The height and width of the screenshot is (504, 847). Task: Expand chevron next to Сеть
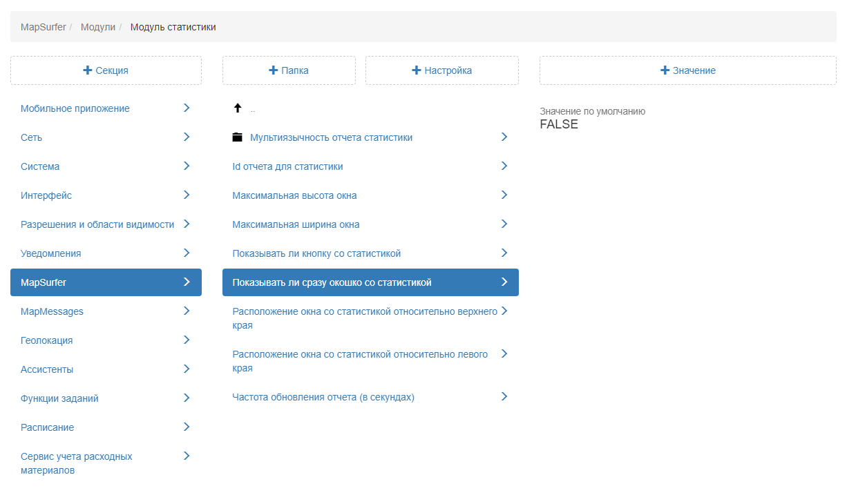[x=187, y=137]
